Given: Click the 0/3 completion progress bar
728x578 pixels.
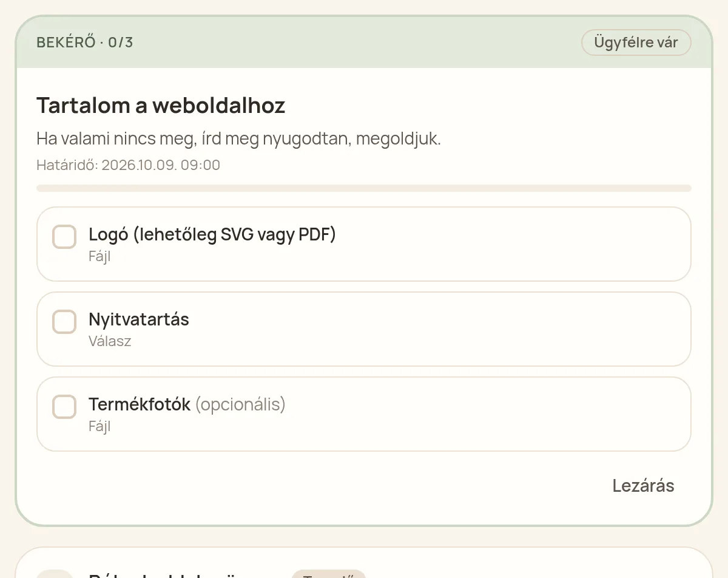Looking at the screenshot, I should tap(364, 188).
